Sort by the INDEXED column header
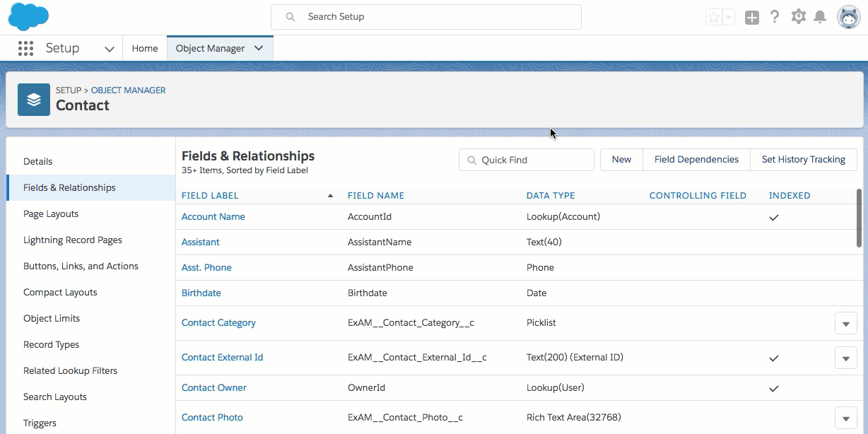Viewport: 868px width, 434px height. (x=790, y=196)
